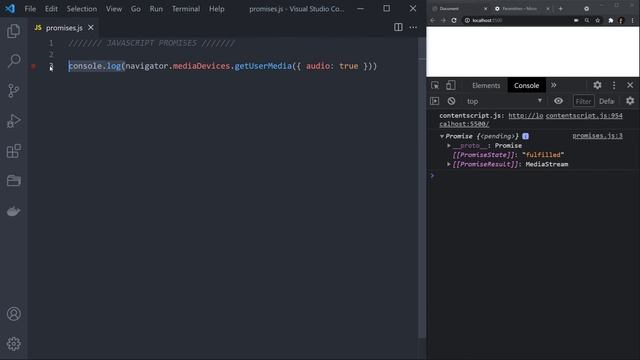The height and width of the screenshot is (360, 640).
Task: Open the Edit menu
Action: [x=51, y=9]
